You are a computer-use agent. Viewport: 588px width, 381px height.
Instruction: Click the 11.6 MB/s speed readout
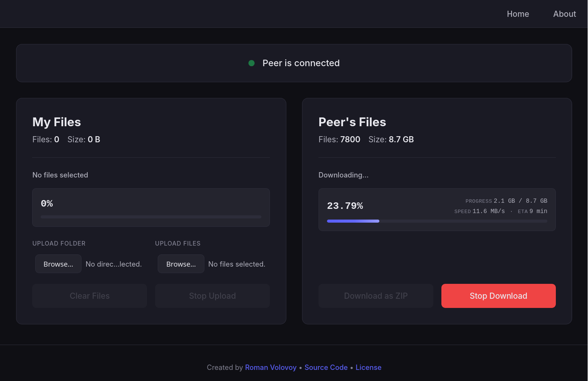[x=488, y=211]
